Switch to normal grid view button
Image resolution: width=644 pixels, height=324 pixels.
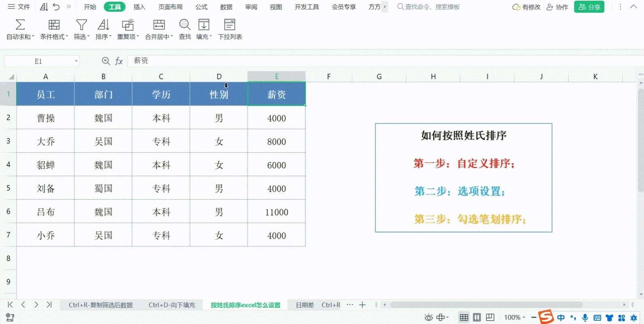coord(464,318)
